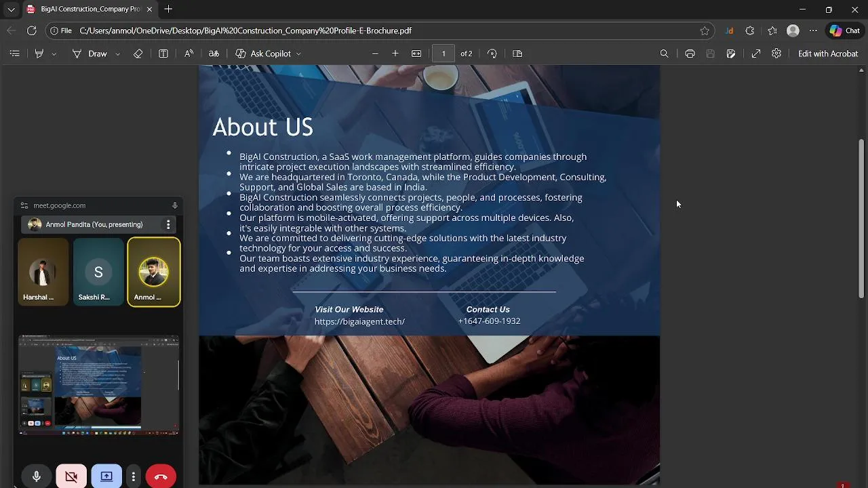Enter full screen mode for PDF
868x488 pixels.
756,54
